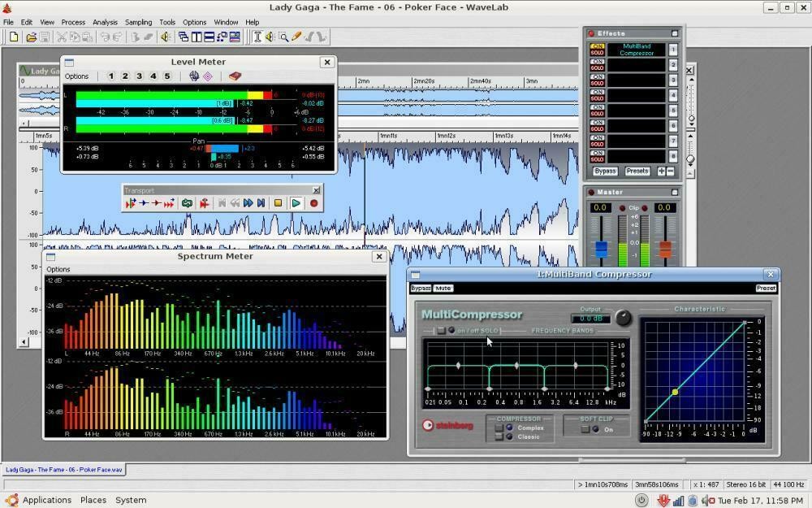Image resolution: width=812 pixels, height=508 pixels.
Task: Click the Stop button in Transport
Action: pos(277,203)
